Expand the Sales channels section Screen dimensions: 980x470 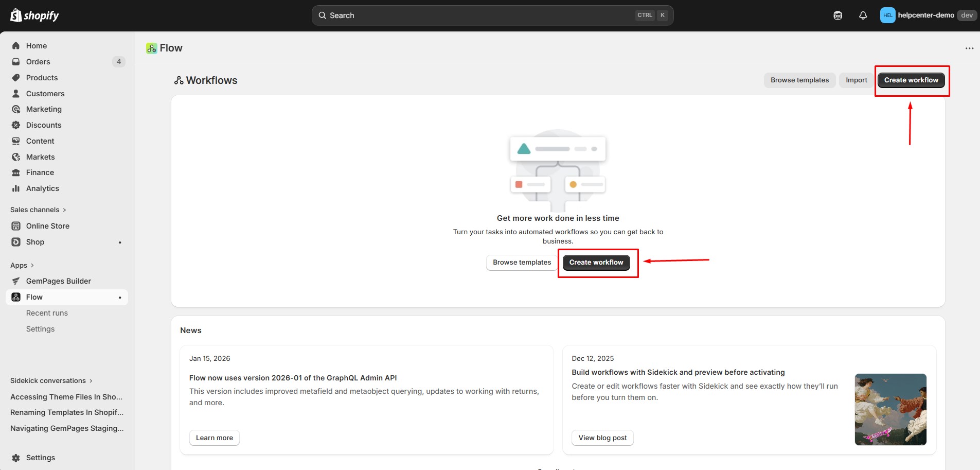pyautogui.click(x=38, y=210)
